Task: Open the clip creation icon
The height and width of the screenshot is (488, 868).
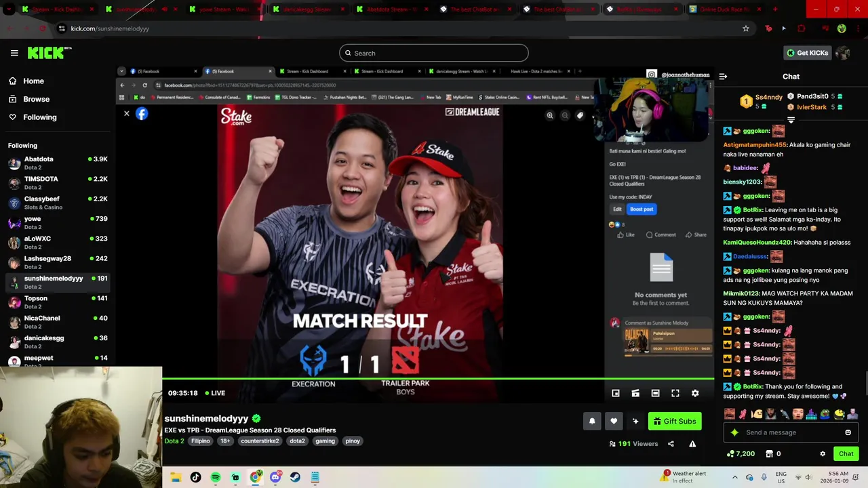Action: tap(635, 393)
